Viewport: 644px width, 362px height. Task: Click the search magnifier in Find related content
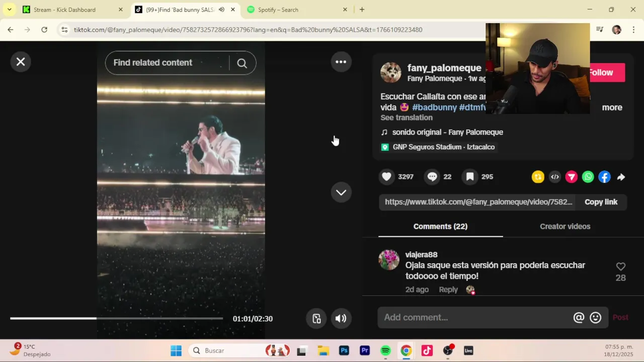(x=242, y=63)
